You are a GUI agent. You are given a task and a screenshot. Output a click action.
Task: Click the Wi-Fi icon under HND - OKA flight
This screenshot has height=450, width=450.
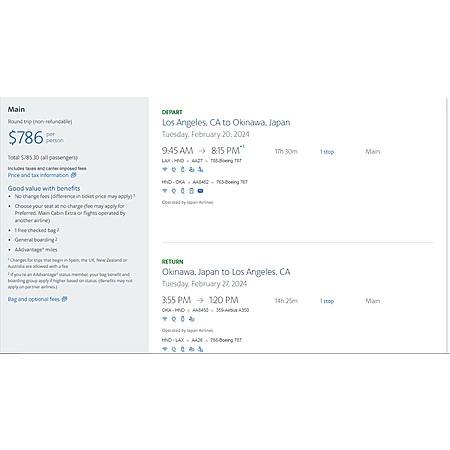165,191
